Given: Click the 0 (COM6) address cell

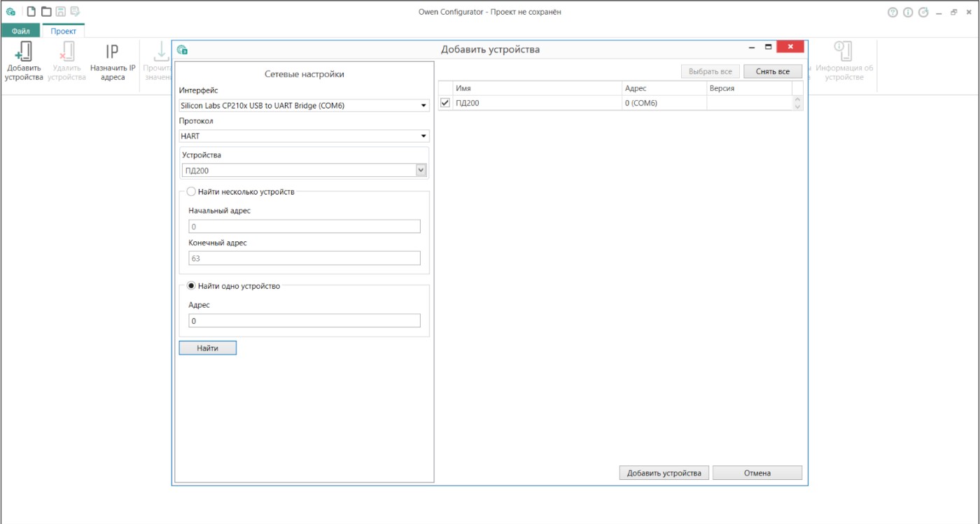Looking at the screenshot, I should click(664, 103).
